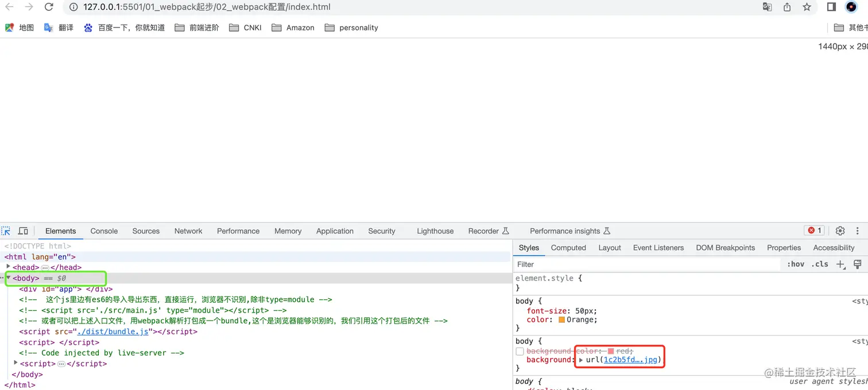This screenshot has height=390, width=868.
Task: Select the Styles pane tab
Action: [529, 248]
